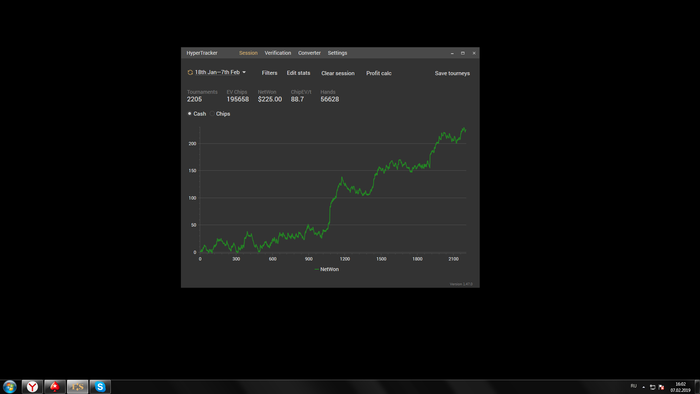Screen dimensions: 700x394
Task: Click the Hands value 56628
Action: (x=329, y=100)
